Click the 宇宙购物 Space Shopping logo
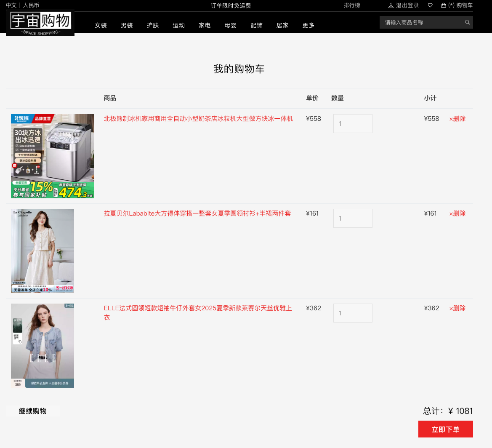 [40, 23]
